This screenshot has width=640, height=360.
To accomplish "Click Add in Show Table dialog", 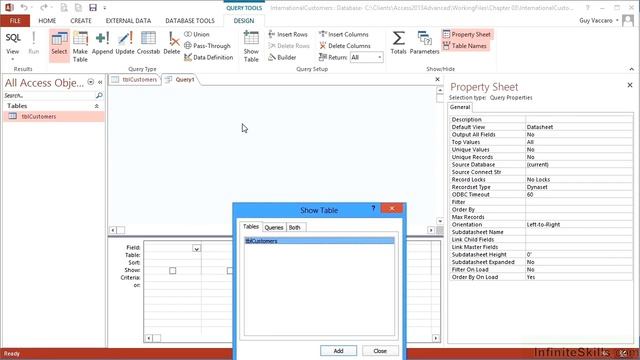I will pyautogui.click(x=338, y=351).
